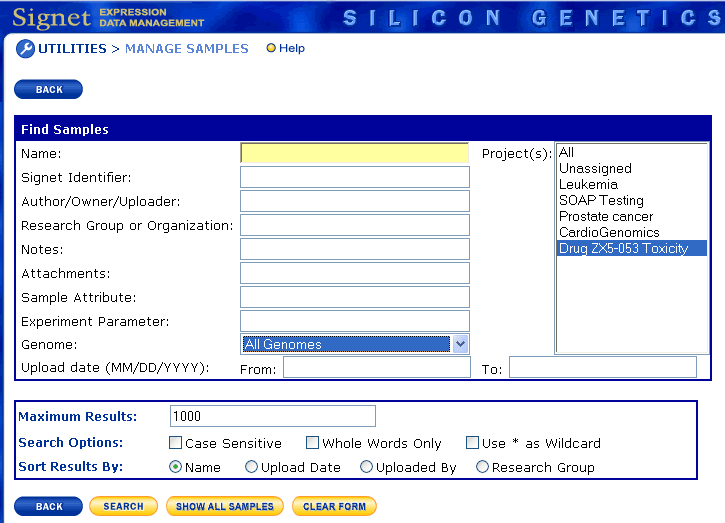Click the Maximum Results input field

click(x=272, y=416)
